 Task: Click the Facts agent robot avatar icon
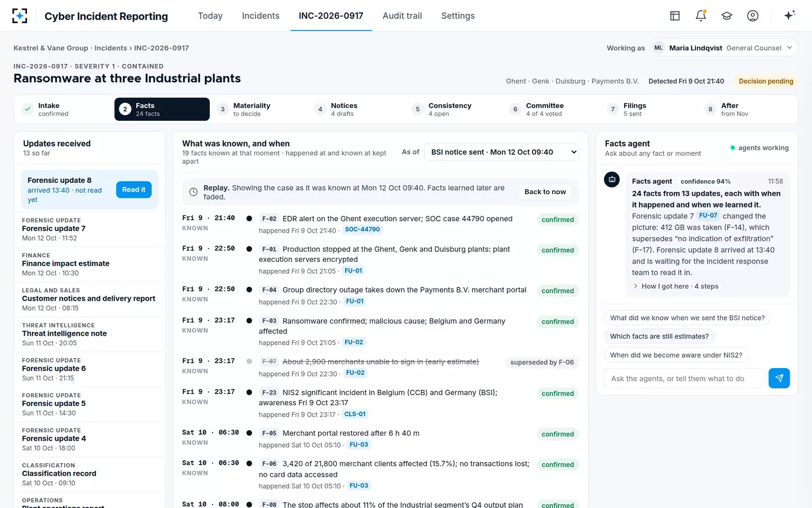[612, 179]
